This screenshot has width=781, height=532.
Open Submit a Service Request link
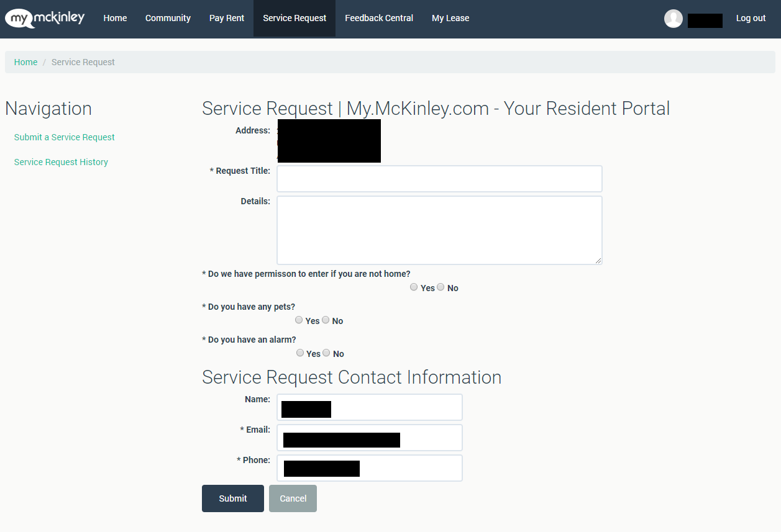click(65, 137)
